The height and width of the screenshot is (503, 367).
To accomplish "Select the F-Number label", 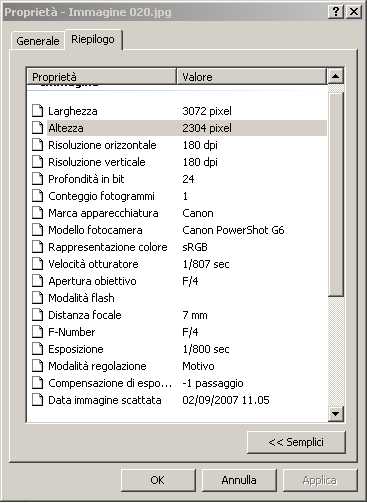I will coord(72,332).
